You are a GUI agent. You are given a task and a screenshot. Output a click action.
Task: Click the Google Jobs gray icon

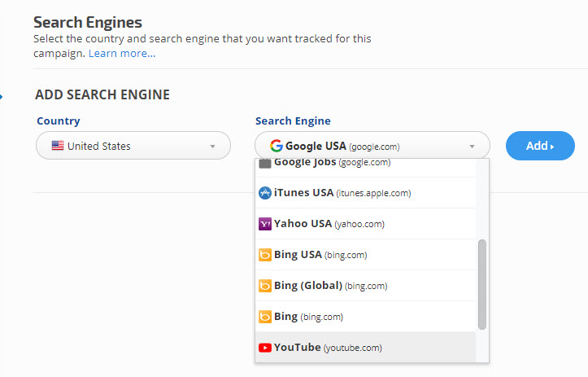tap(264, 164)
